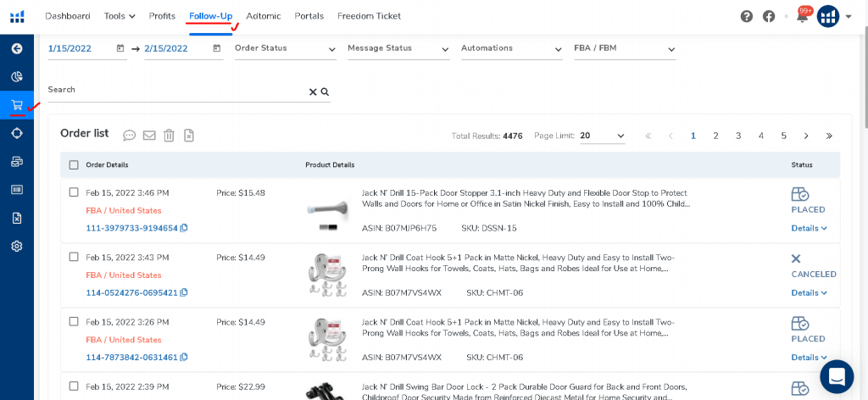This screenshot has height=400, width=868.
Task: Click the trash delete icon beside Order list
Action: point(169,135)
